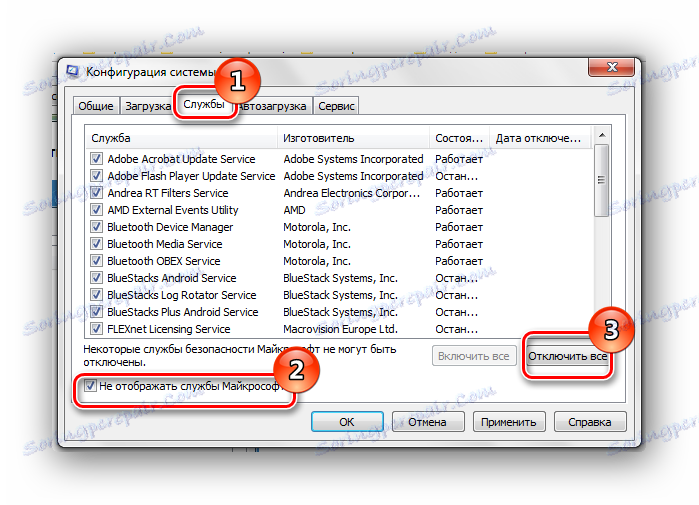699x505 pixels.
Task: Click the services list scrollbar thumb
Action: click(602, 181)
